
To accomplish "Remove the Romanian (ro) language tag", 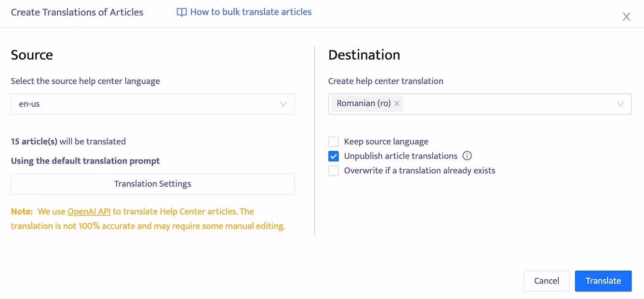I will (397, 104).
